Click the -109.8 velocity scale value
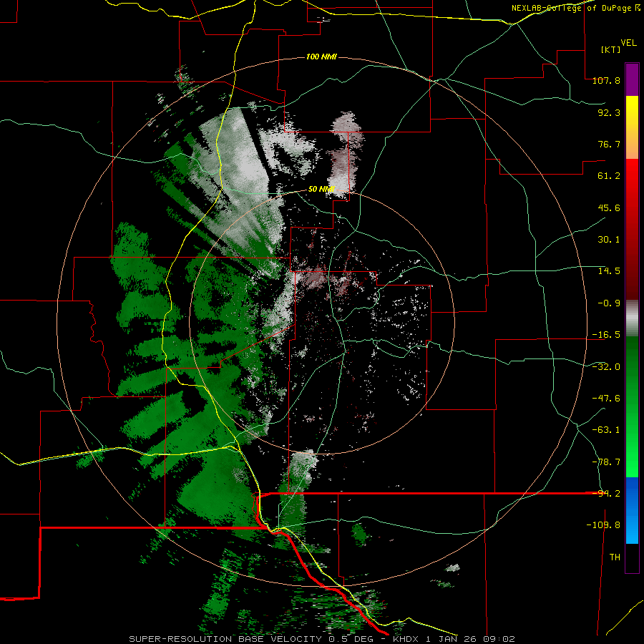This screenshot has width=644, height=644. pos(603,525)
